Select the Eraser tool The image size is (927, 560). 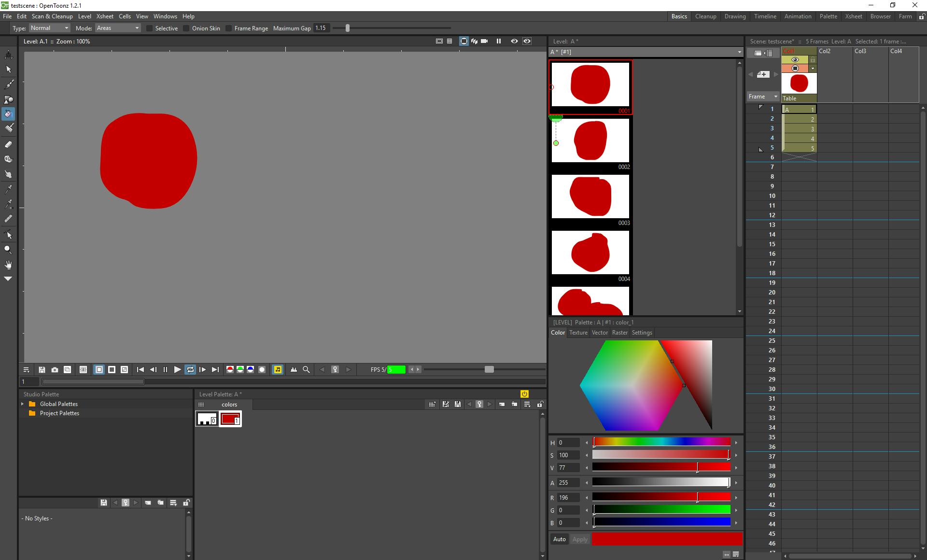8,144
